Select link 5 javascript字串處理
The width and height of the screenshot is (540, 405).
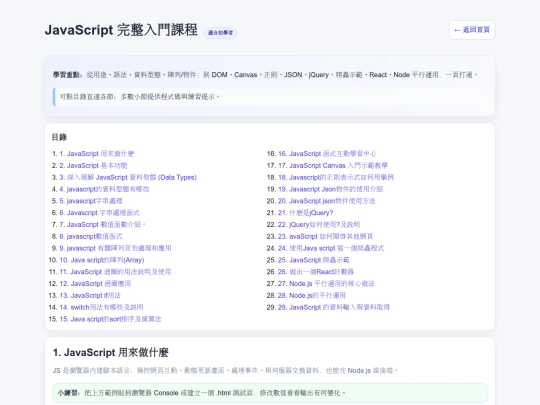pos(91,201)
